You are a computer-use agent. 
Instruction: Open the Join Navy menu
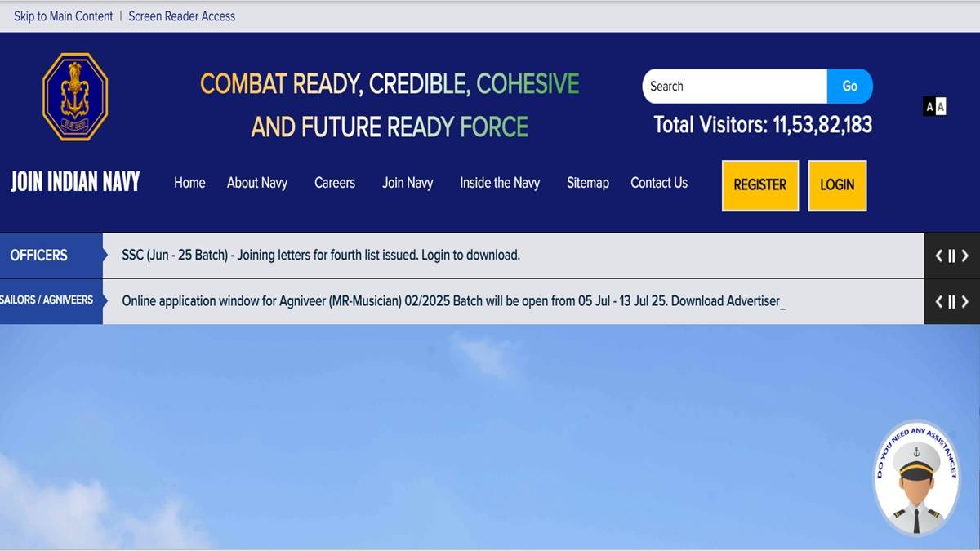(x=408, y=183)
